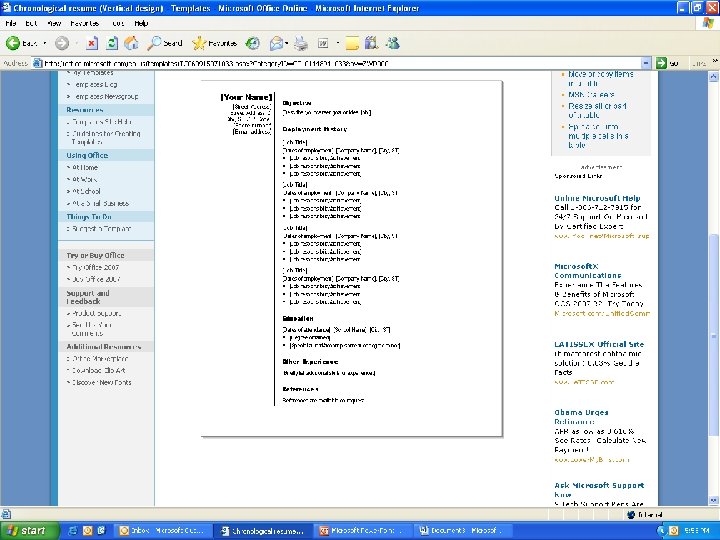The height and width of the screenshot is (540, 720).
Task: Open the At Work link
Action: tap(84, 180)
